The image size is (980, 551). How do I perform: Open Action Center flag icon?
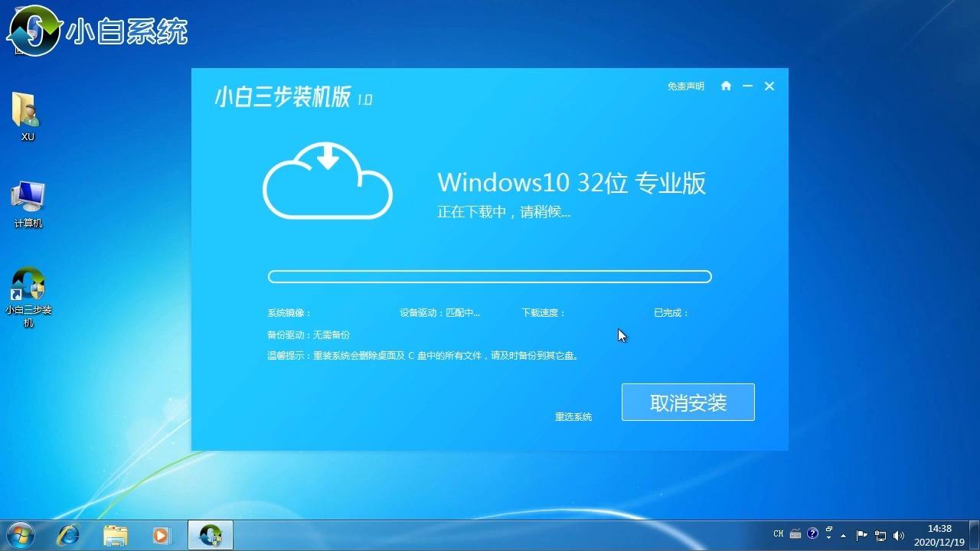862,535
